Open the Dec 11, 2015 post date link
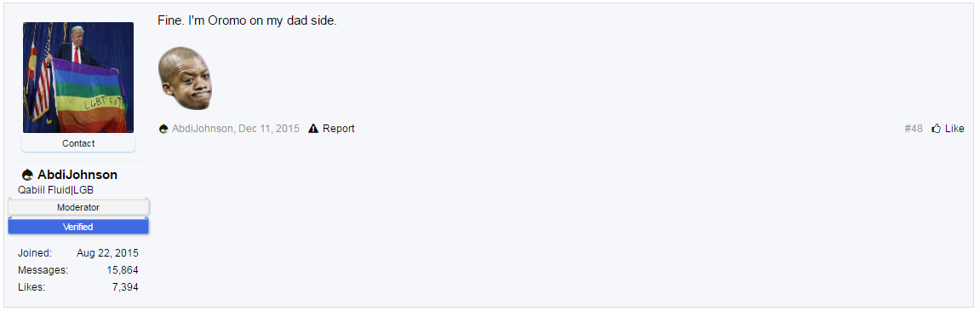980x312 pixels. [x=269, y=129]
